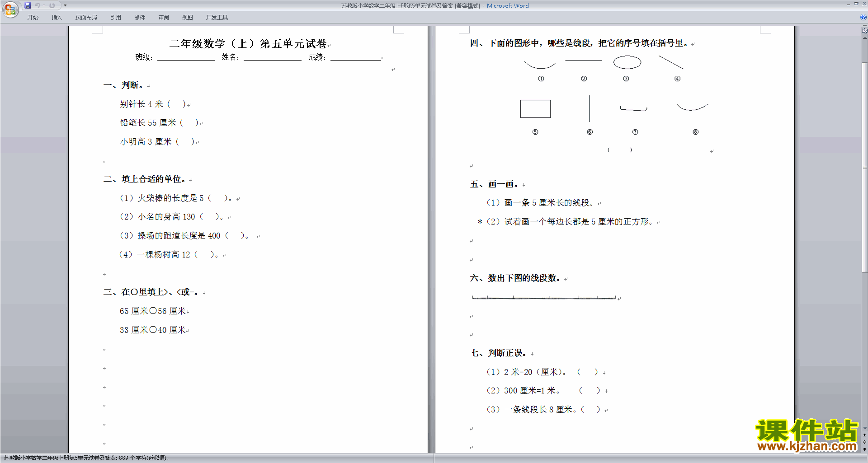
Task: Save the document with the floppy disk icon
Action: pyautogui.click(x=28, y=5)
